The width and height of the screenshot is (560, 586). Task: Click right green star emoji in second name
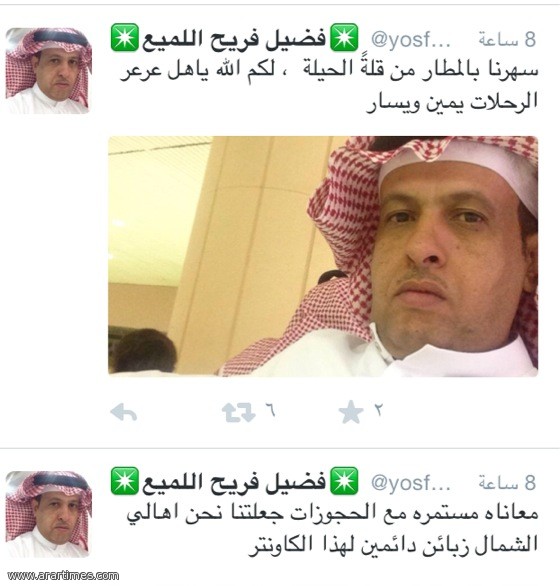click(344, 481)
